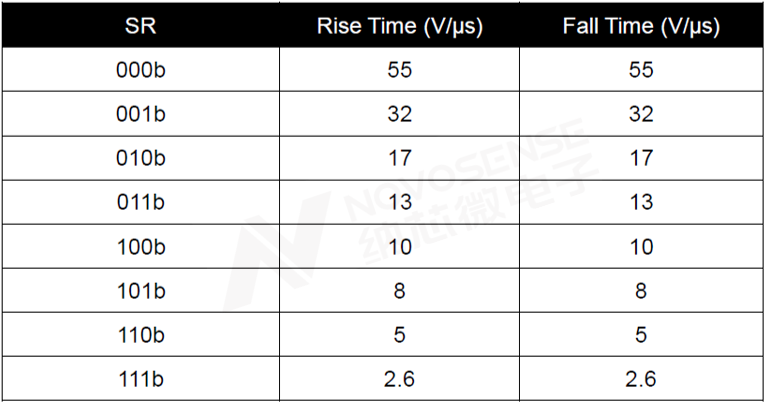The height and width of the screenshot is (404, 767).
Task: Select fall time value 5
Action: pos(641,335)
